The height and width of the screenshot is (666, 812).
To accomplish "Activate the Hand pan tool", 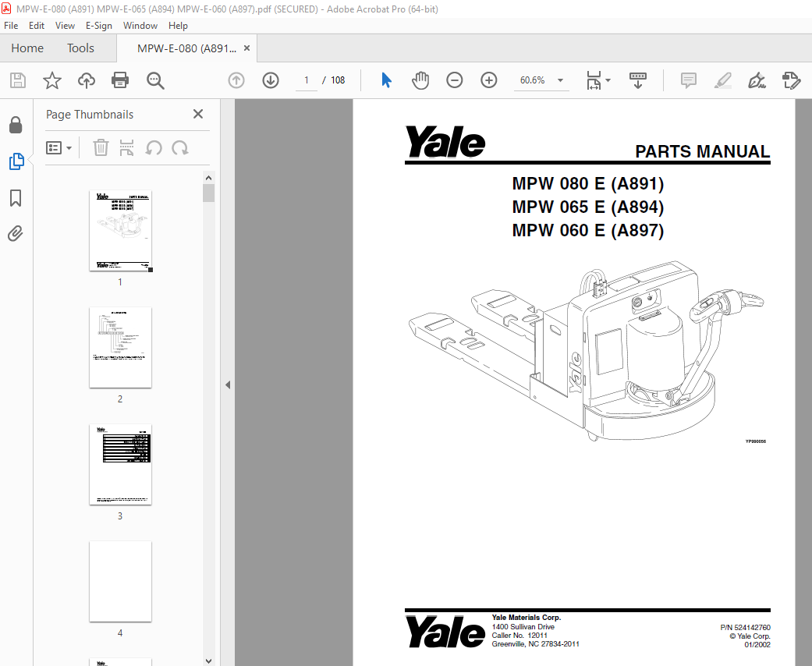I will [x=420, y=80].
